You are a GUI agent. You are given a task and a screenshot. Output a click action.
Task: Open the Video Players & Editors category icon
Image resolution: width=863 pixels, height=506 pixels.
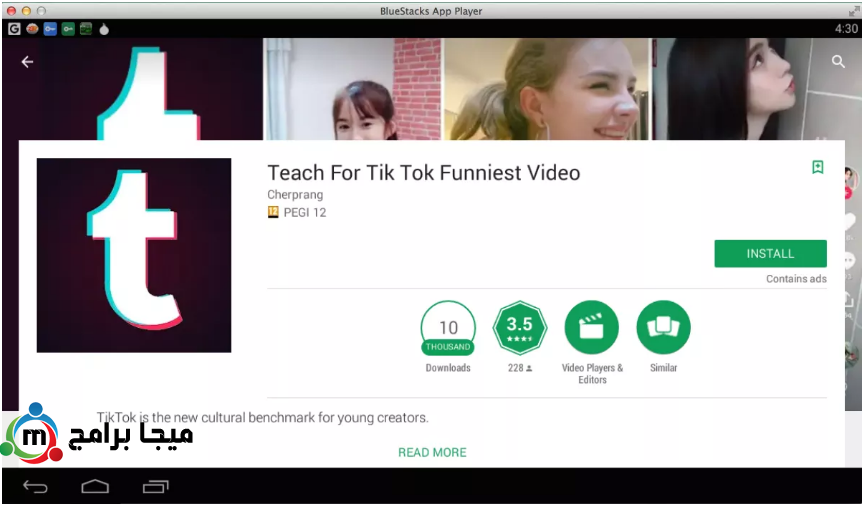(592, 328)
